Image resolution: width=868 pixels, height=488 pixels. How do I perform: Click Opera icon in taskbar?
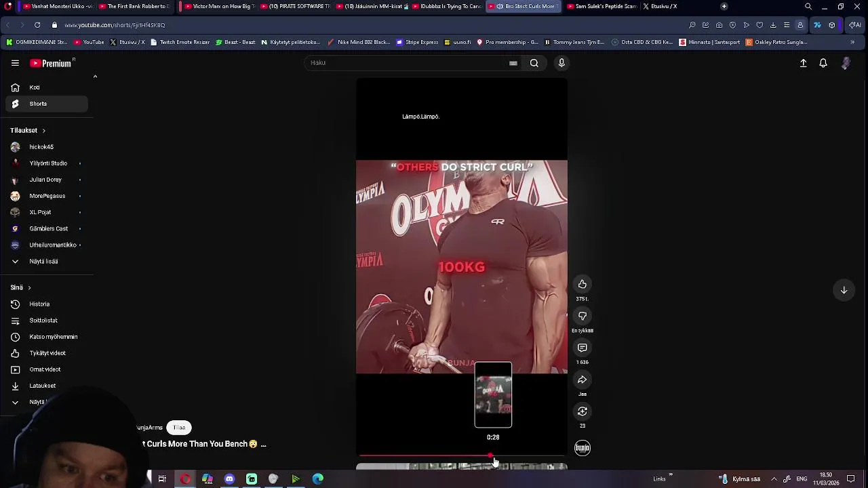(185, 479)
